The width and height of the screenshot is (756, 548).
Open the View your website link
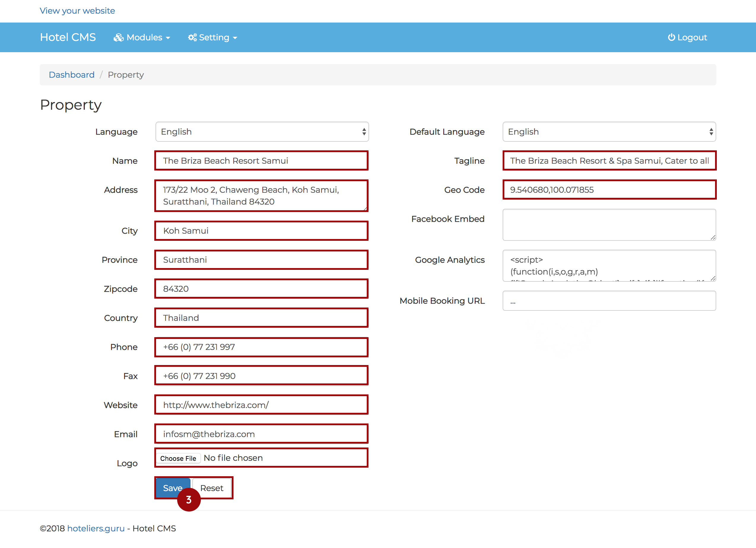pyautogui.click(x=77, y=11)
